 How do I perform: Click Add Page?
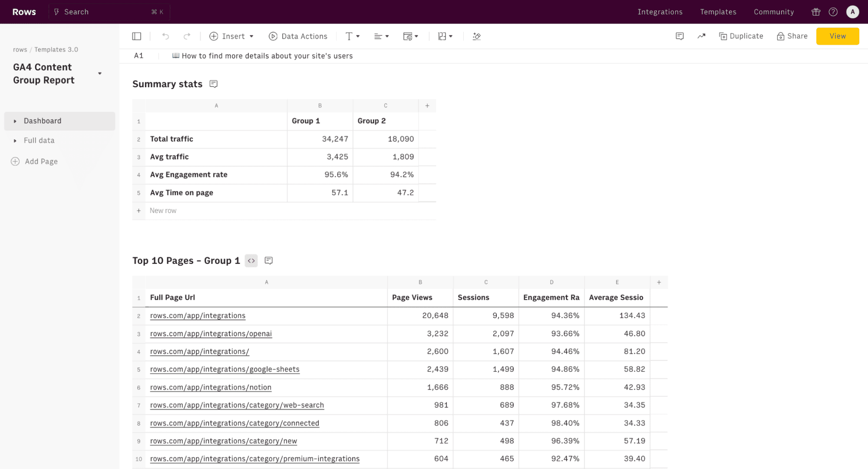34,161
